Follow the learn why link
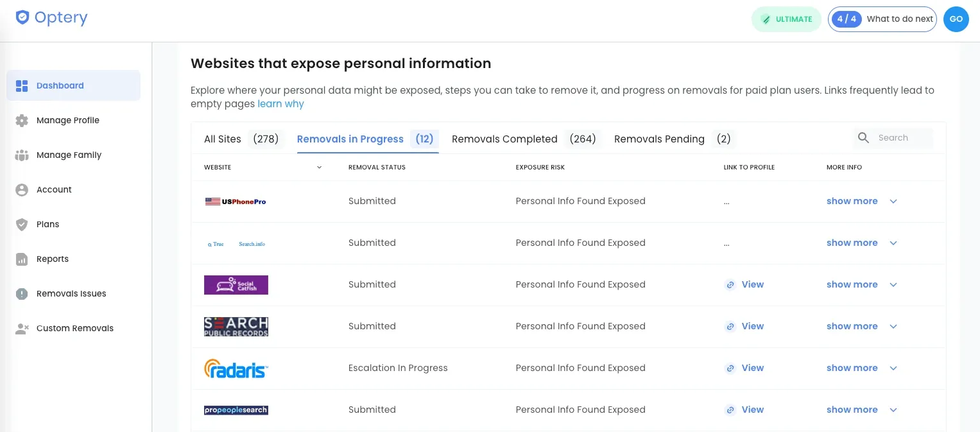The width and height of the screenshot is (980, 432). coord(280,104)
